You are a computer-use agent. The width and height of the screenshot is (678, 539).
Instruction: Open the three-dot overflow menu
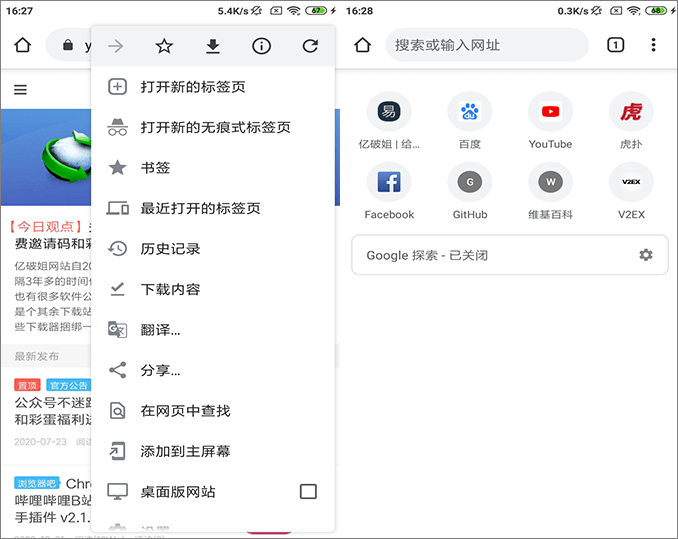pos(653,45)
